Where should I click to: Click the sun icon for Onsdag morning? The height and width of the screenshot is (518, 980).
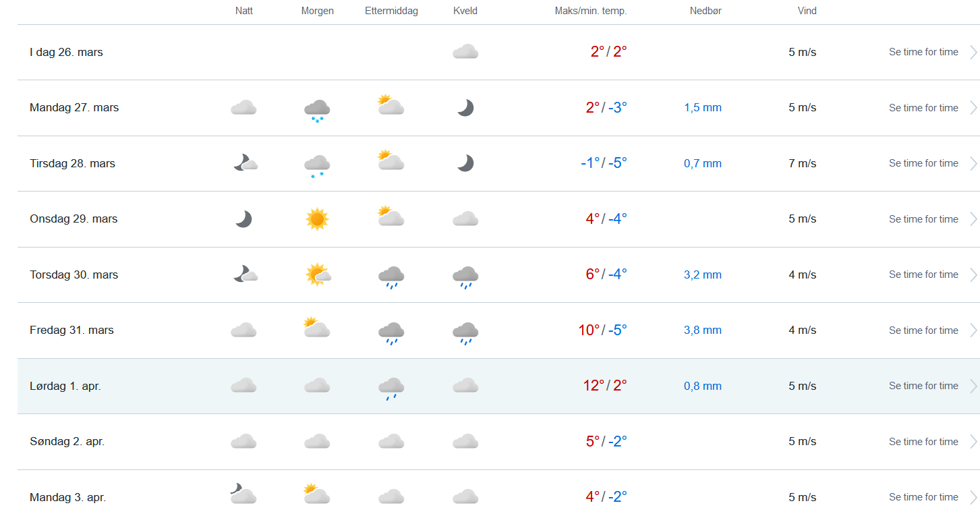(317, 219)
